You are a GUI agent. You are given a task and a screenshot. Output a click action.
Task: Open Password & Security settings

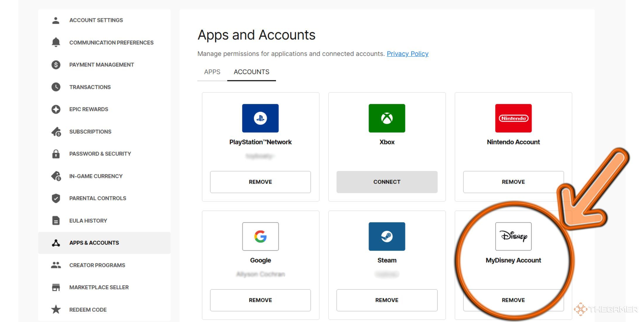point(104,154)
